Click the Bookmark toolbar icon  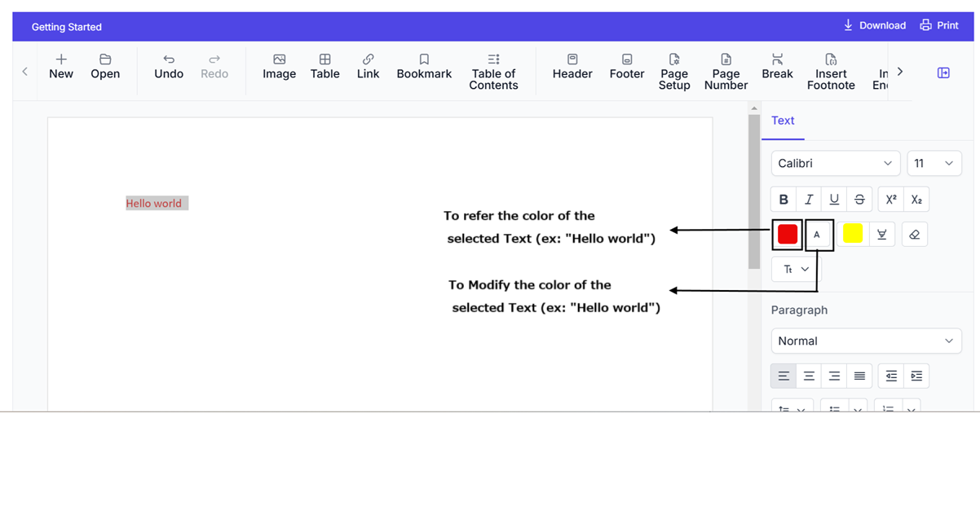click(424, 67)
